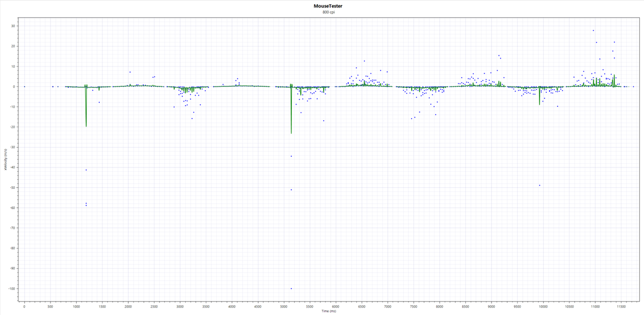This screenshot has height=315, width=644.
Task: Click the 9000 tick on the time axis
Action: click(492, 306)
